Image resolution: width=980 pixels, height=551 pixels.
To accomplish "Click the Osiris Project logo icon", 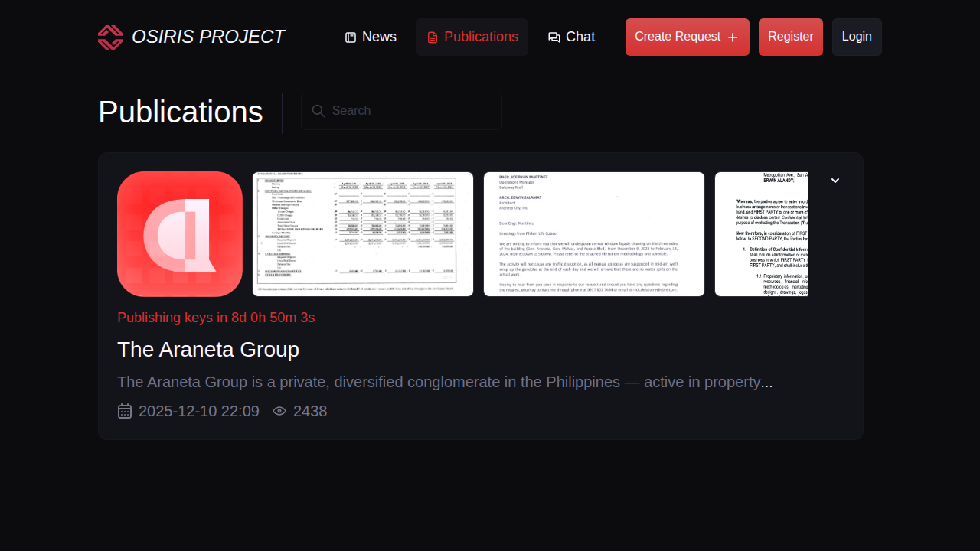I will click(x=110, y=37).
